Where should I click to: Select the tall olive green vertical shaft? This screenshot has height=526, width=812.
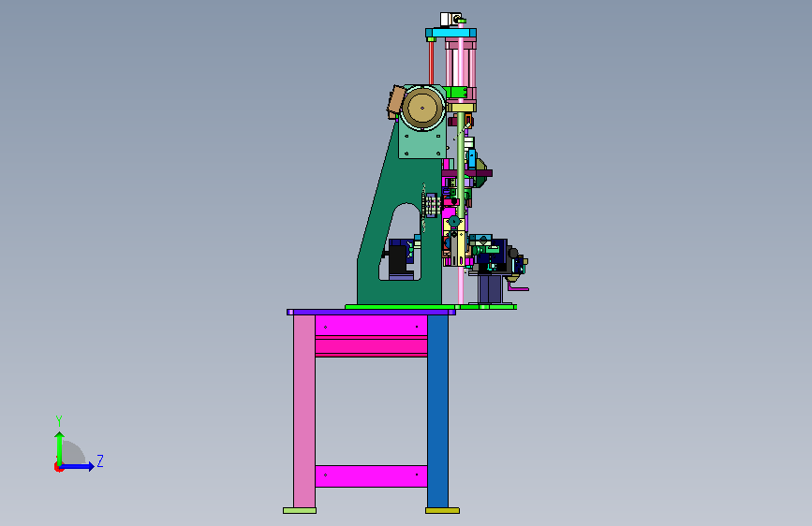point(461,165)
